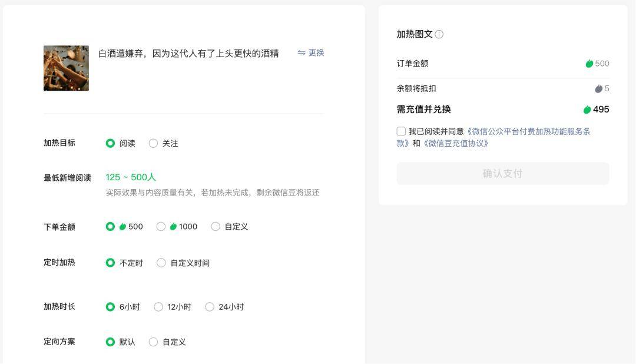Select 不定时 for scheduled boost
This screenshot has height=364, width=636.
(x=110, y=263)
